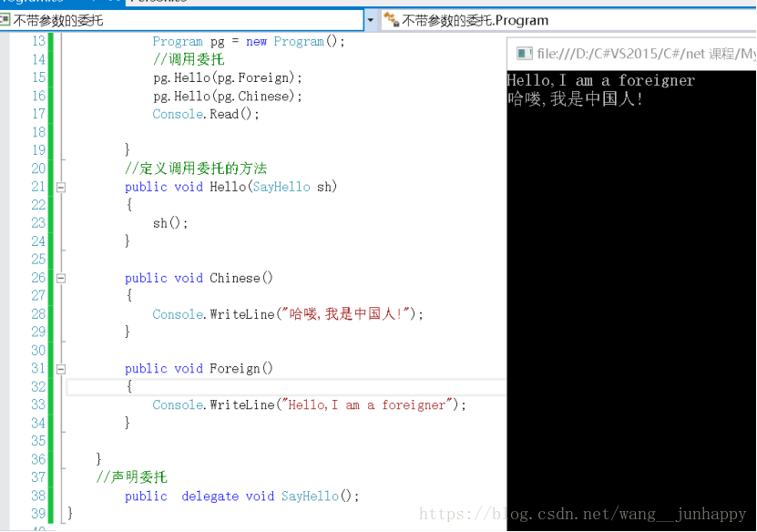This screenshot has width=757, height=532.
Task: Open the class dropdown 不带参数的委托.Program
Action: pyautogui.click(x=568, y=20)
